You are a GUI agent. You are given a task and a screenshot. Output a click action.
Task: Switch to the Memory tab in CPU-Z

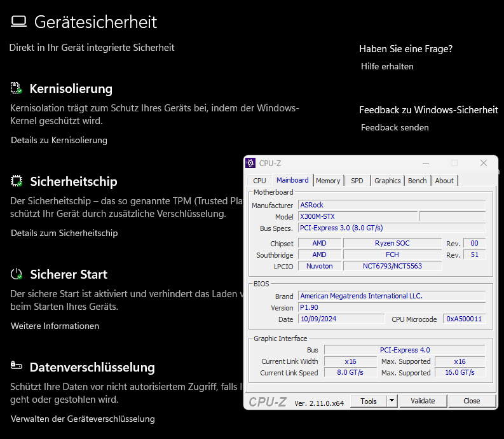(x=328, y=181)
